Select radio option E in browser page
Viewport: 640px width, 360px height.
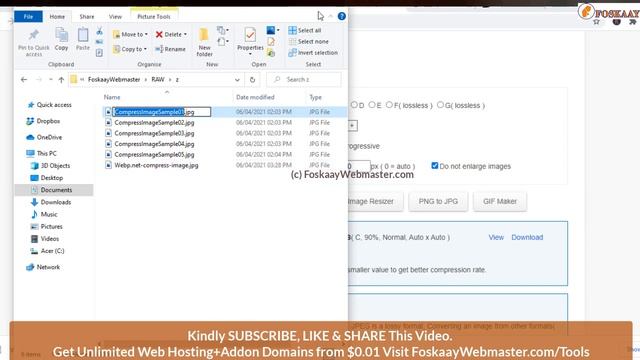coord(372,105)
